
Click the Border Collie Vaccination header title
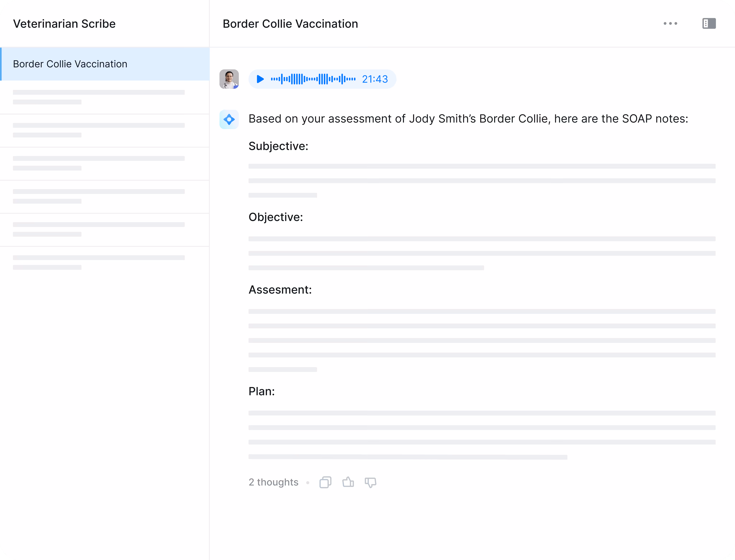[x=290, y=24]
